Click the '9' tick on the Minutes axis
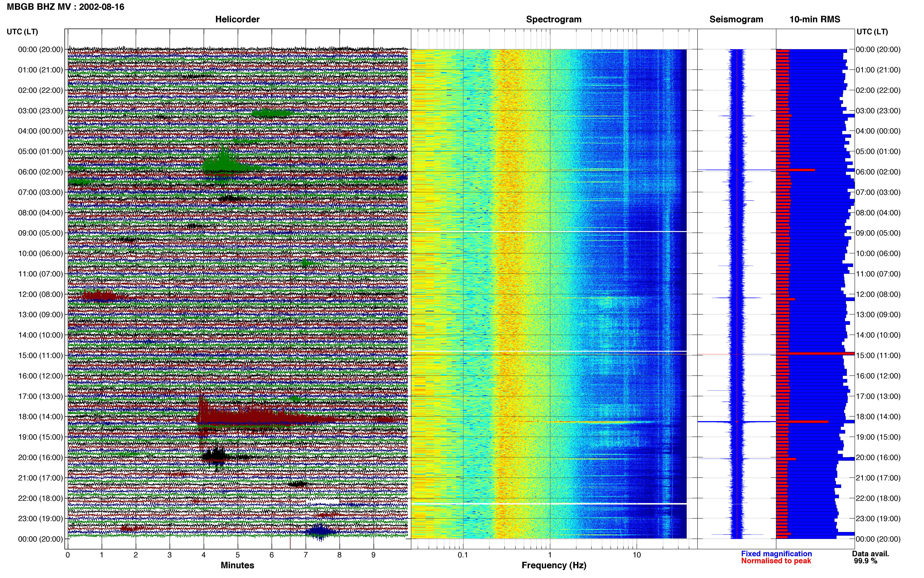924x578 pixels. point(373,555)
